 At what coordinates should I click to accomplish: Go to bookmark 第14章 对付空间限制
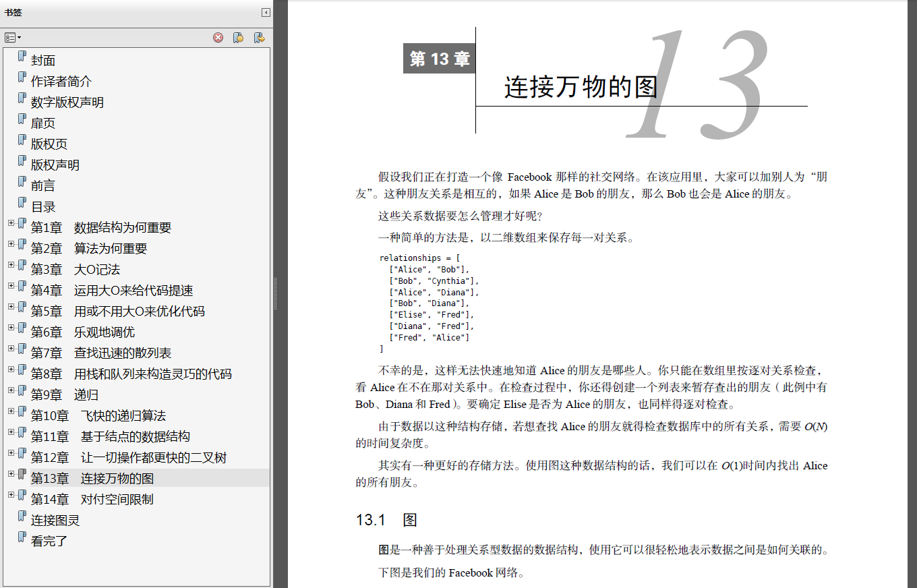tap(92, 500)
